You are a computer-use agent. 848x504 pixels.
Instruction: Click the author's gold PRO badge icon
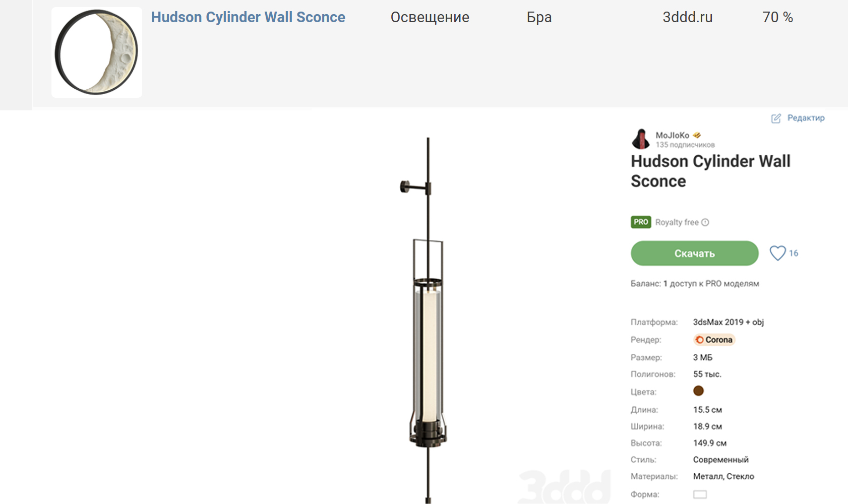coord(697,135)
